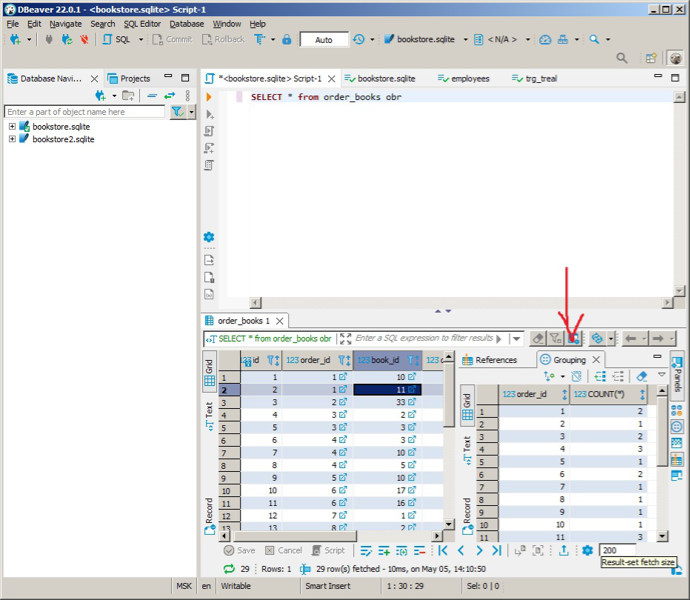Click the Add row icon in results footer
The height and width of the screenshot is (600, 690).
click(x=384, y=550)
